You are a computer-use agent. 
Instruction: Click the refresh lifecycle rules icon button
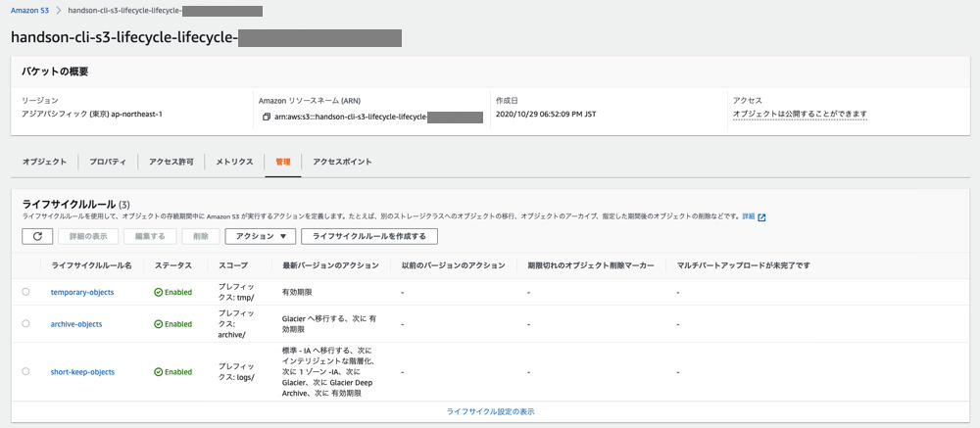click(36, 236)
